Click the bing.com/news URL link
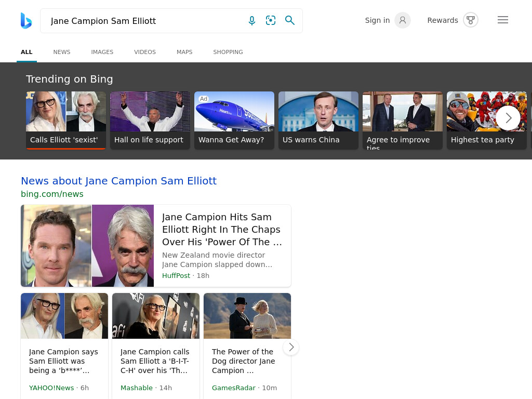This screenshot has width=532, height=399. 52,194
